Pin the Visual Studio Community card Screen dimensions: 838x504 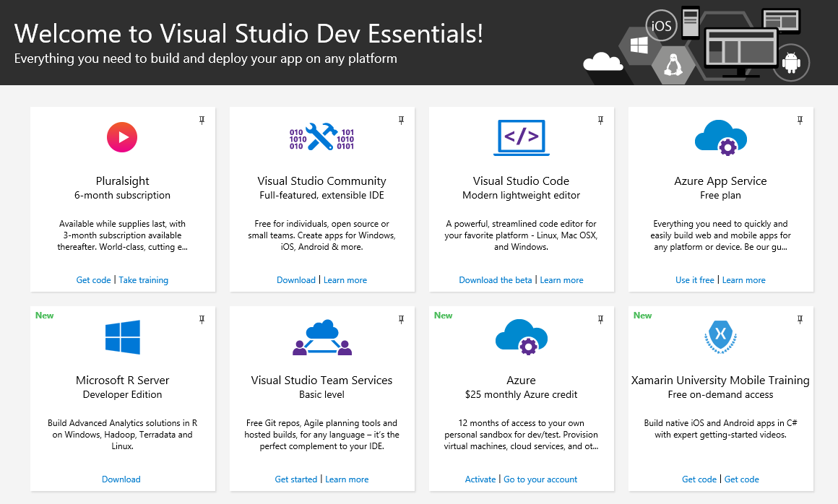(402, 120)
